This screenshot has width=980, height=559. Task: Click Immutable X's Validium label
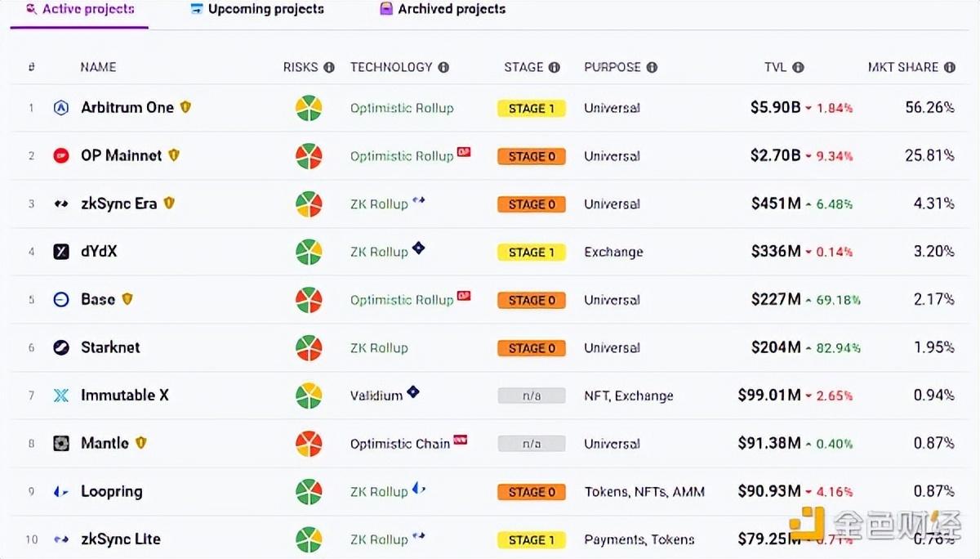point(376,396)
